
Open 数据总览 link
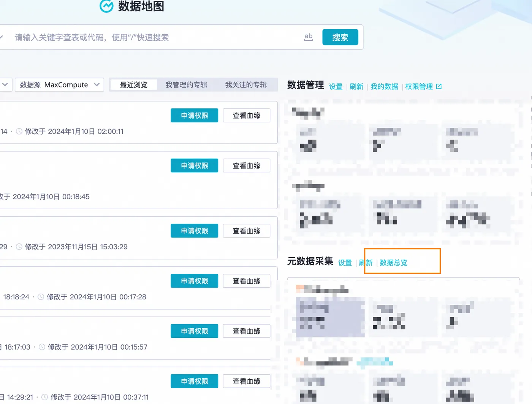tap(393, 262)
